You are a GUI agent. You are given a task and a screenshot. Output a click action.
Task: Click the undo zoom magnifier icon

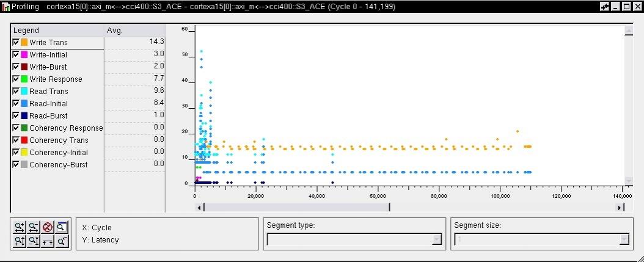coord(62,241)
